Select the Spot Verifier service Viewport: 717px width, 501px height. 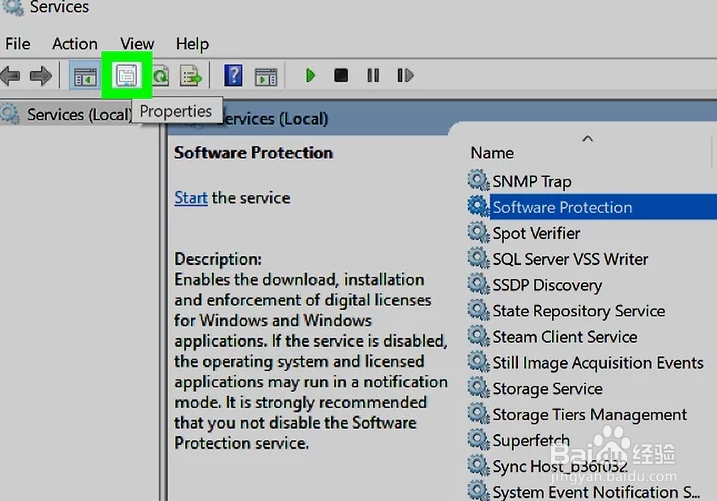pos(536,233)
